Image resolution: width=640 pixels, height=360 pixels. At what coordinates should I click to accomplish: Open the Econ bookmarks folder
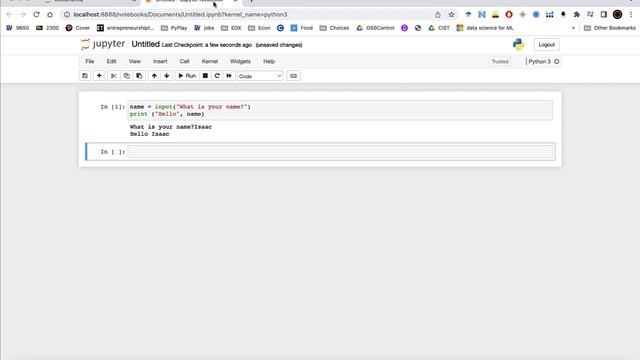[x=259, y=28]
